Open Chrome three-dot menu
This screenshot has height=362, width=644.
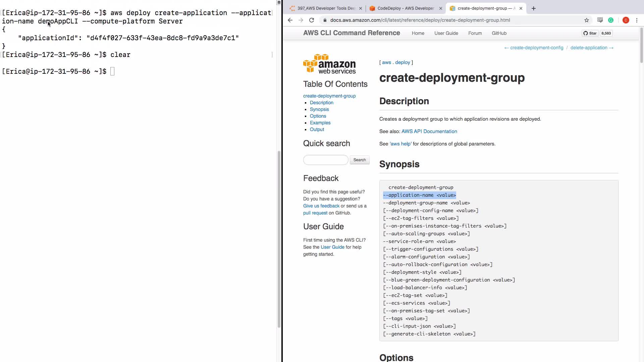637,20
